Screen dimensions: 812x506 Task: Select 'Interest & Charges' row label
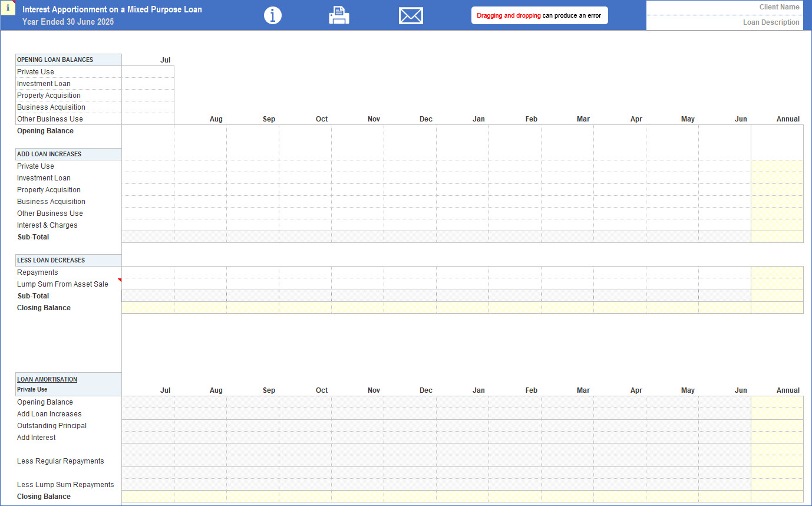click(x=47, y=225)
